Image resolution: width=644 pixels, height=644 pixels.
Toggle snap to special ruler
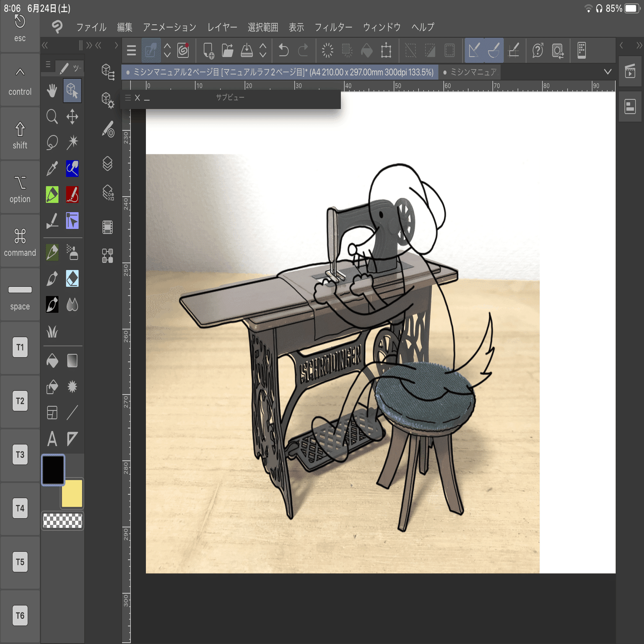pos(495,50)
